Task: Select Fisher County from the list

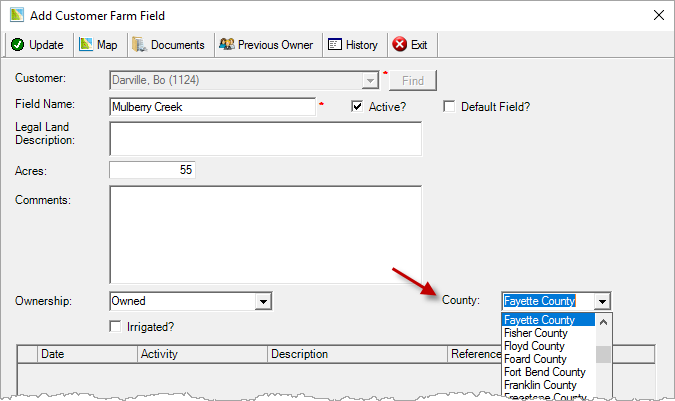Action: (x=549, y=333)
